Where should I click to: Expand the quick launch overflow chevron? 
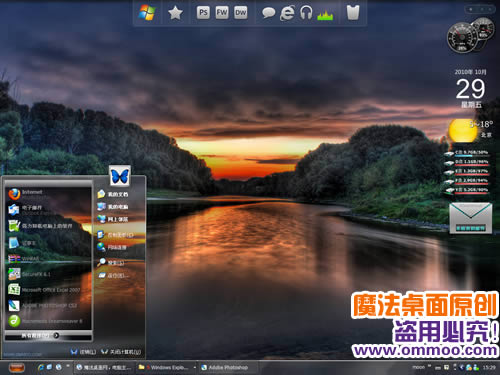68,366
